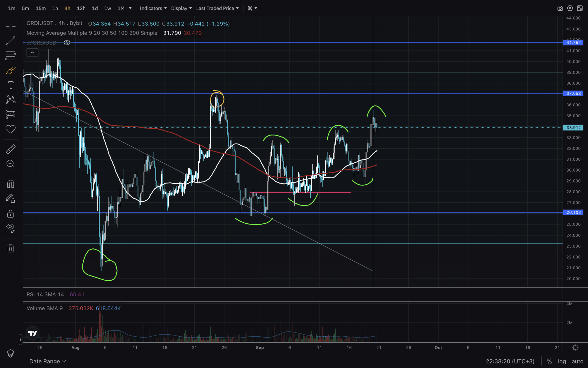The height and width of the screenshot is (368, 588).
Task: Select the trend line tool
Action: (11, 41)
